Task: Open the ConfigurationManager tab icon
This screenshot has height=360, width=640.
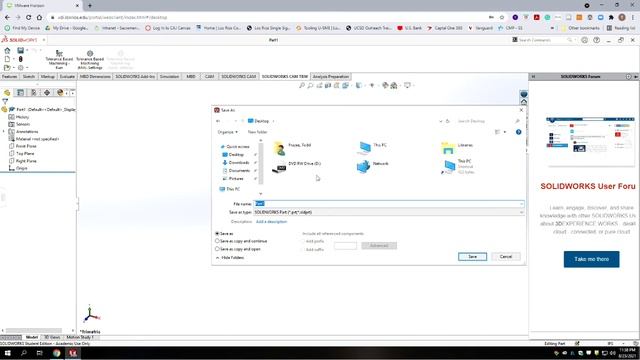Action: [33, 93]
